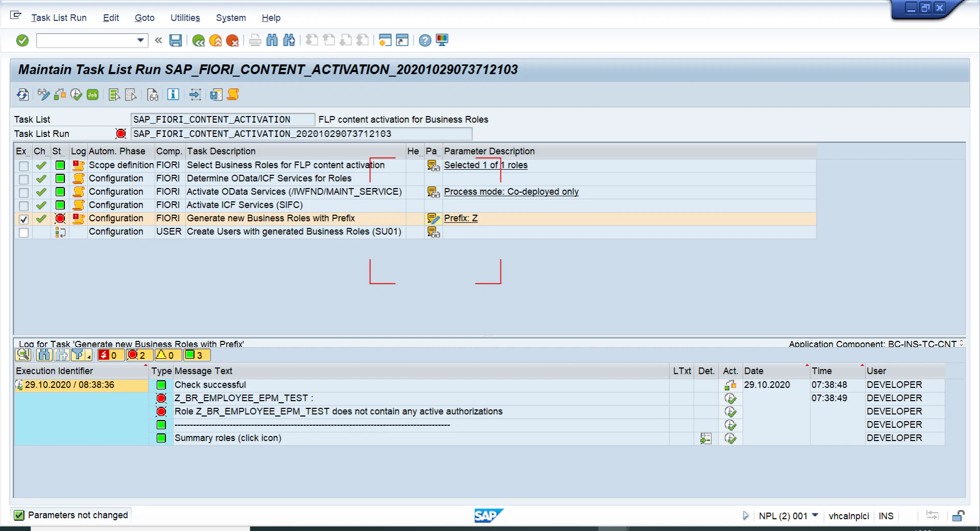Open the System menu
980x531 pixels.
pos(231,18)
